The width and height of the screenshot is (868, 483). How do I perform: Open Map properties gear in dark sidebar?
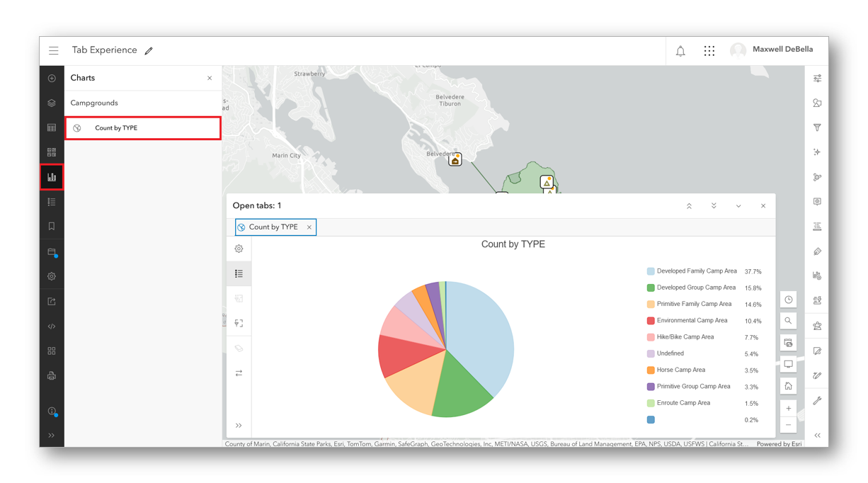click(52, 277)
